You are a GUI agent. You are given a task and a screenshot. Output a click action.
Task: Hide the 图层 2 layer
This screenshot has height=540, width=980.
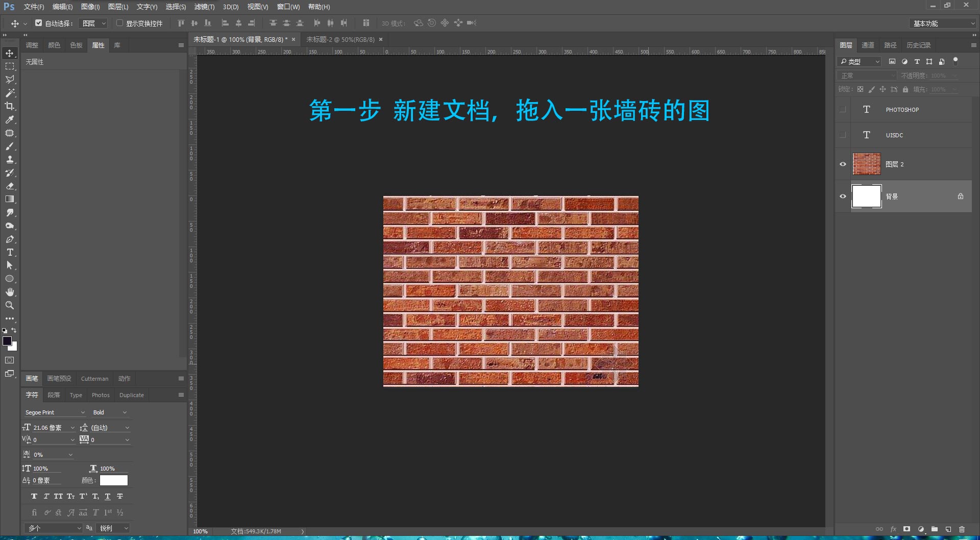click(843, 164)
